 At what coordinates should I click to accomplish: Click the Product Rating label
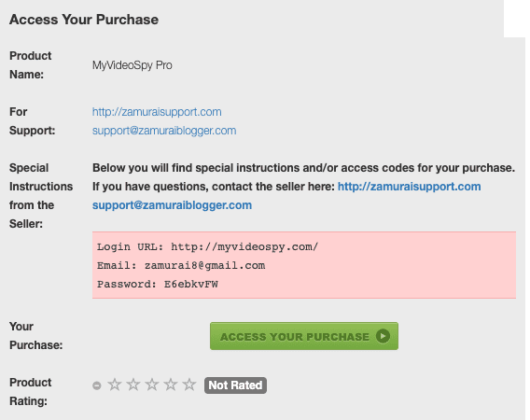tap(31, 392)
